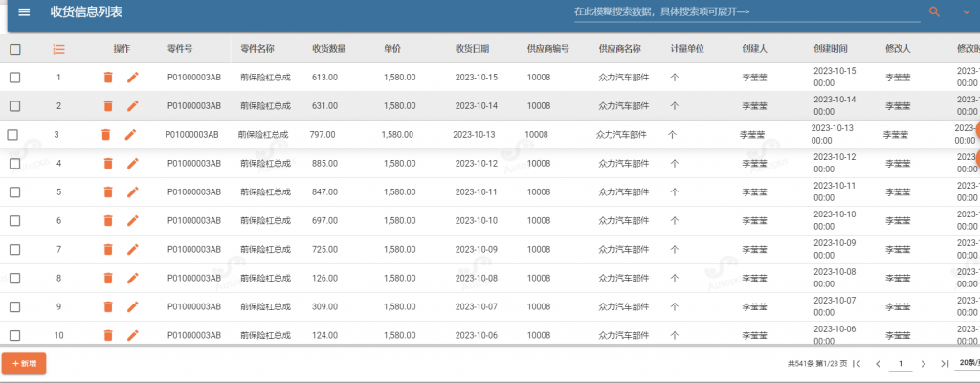Screen dimensions: 980x383
Task: Edit row 2 with the pencil icon
Action: [132, 105]
